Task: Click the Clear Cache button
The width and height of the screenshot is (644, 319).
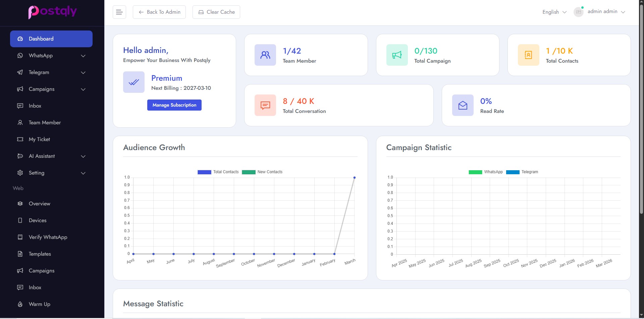Action: pos(216,12)
